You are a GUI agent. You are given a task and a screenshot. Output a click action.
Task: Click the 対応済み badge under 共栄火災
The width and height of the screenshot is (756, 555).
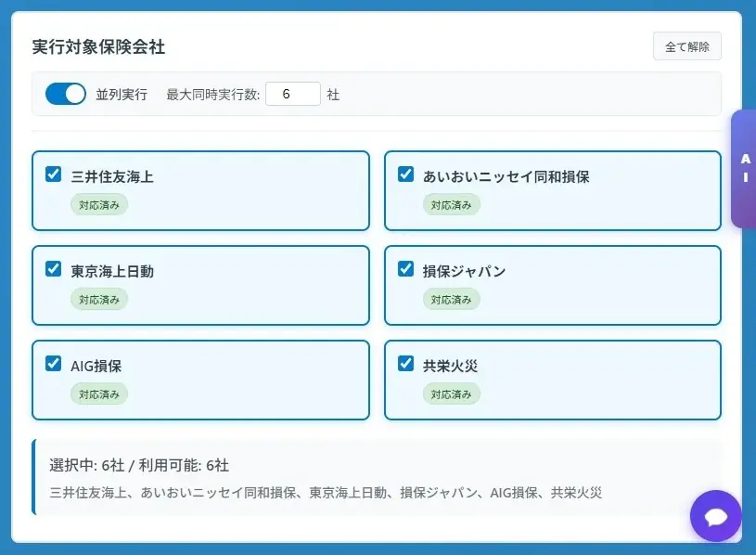452,394
